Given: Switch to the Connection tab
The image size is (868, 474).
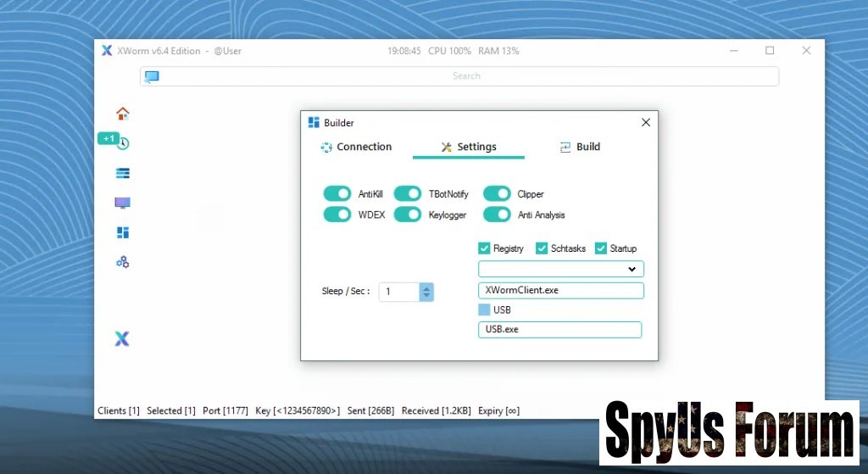Looking at the screenshot, I should tap(356, 147).
